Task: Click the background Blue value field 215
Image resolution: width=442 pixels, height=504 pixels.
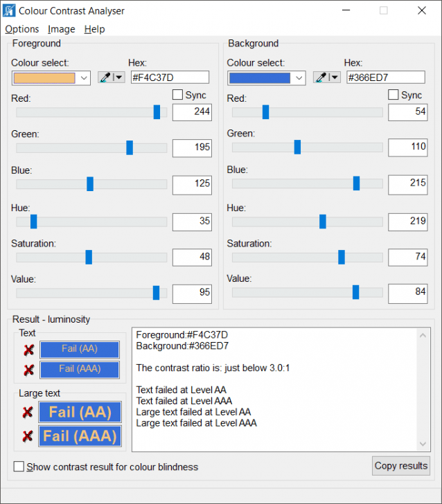Action: point(408,184)
